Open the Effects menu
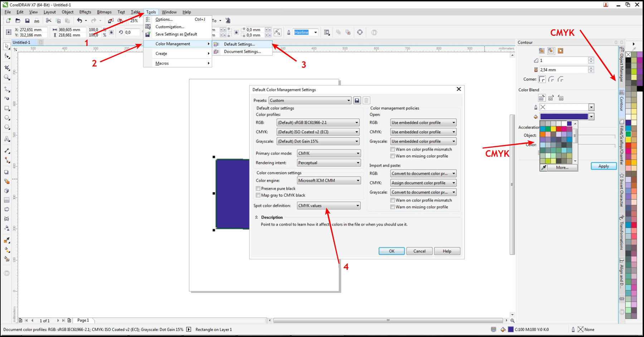The height and width of the screenshot is (337, 644). [x=85, y=12]
